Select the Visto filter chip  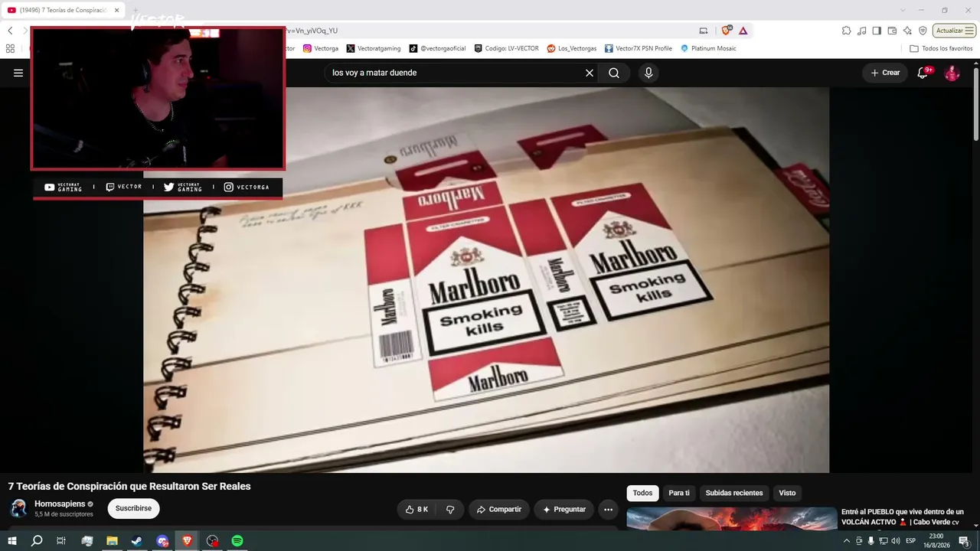click(x=788, y=493)
